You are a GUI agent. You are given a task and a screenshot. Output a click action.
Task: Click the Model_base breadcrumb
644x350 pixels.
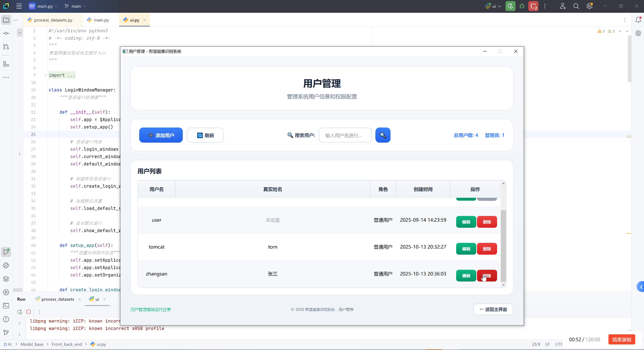point(32,344)
